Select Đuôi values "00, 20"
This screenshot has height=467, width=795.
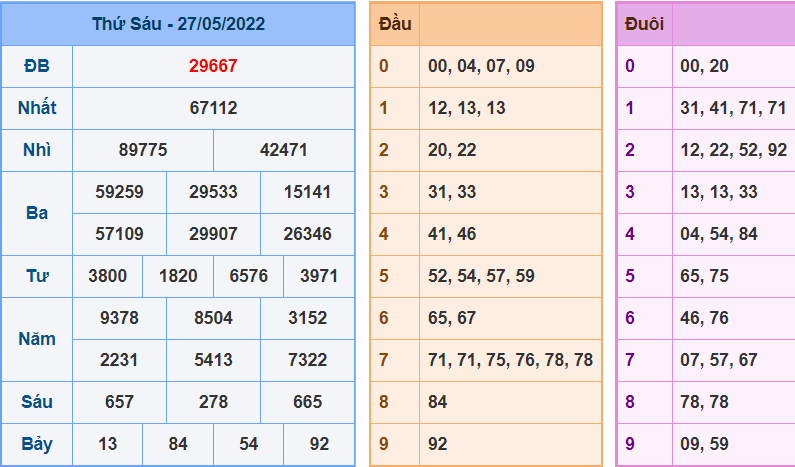click(x=704, y=66)
